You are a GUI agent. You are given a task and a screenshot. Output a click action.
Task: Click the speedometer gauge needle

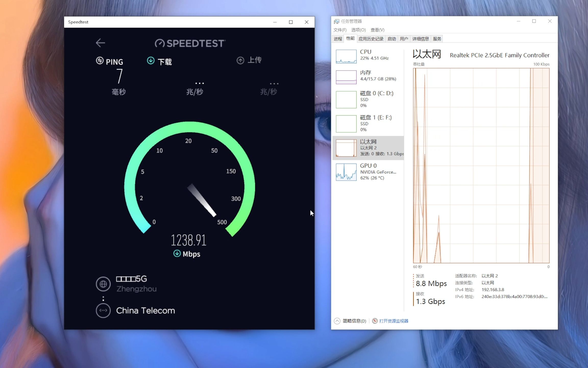pyautogui.click(x=202, y=200)
